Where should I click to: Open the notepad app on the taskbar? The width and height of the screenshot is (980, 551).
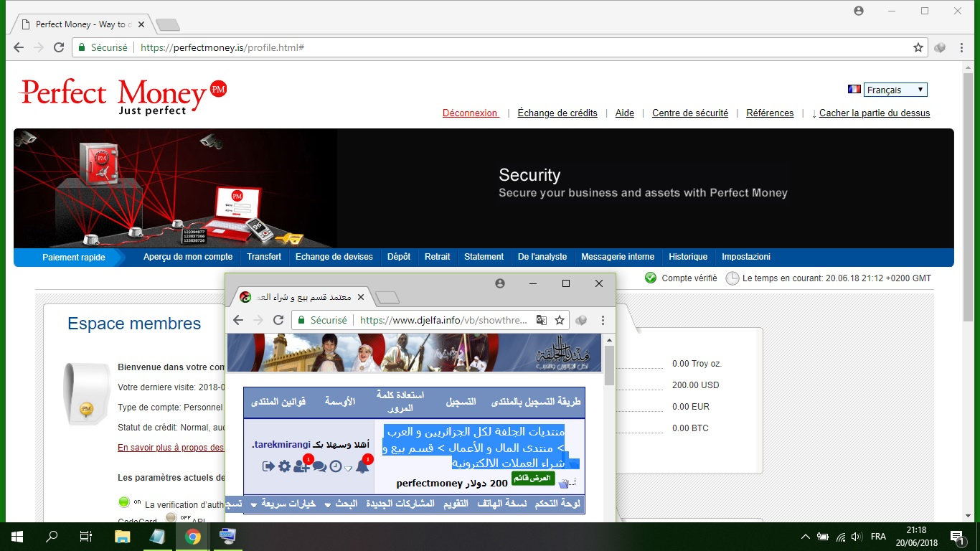point(158,536)
